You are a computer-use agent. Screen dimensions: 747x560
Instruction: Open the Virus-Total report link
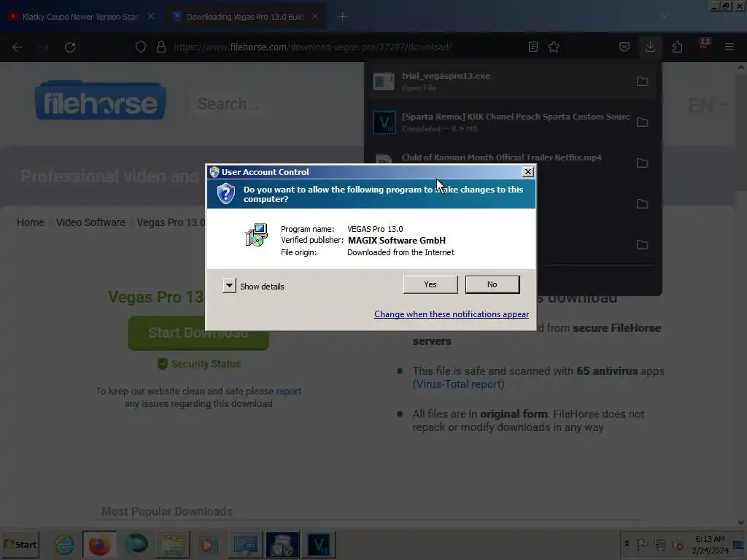(x=458, y=384)
